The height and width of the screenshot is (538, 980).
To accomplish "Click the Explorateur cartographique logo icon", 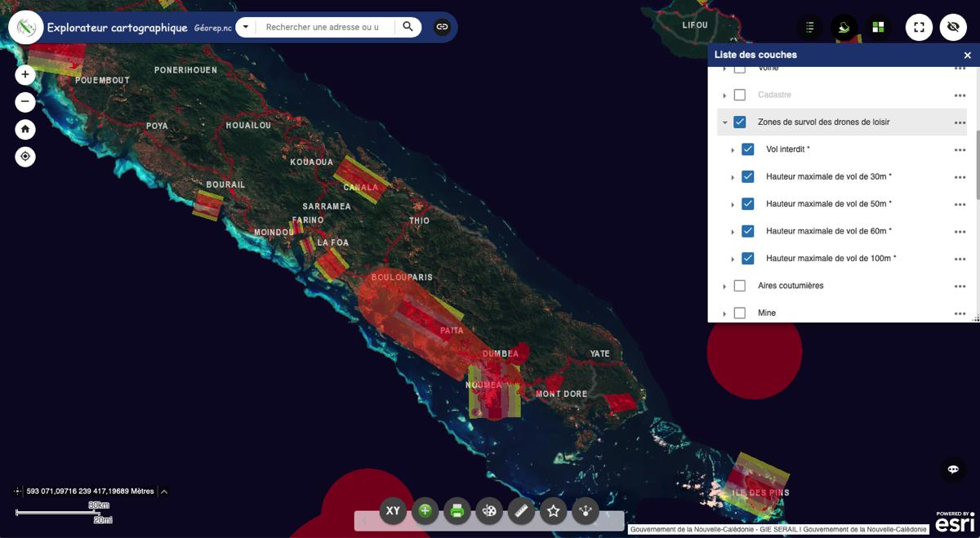I will [x=26, y=28].
